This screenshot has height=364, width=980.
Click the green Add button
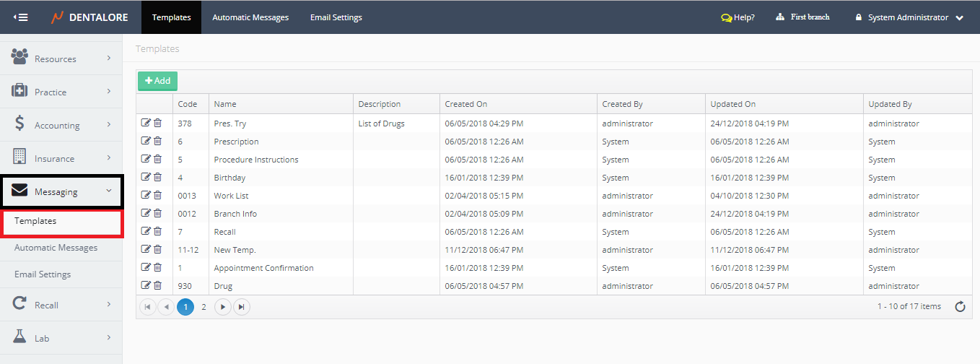pyautogui.click(x=157, y=81)
